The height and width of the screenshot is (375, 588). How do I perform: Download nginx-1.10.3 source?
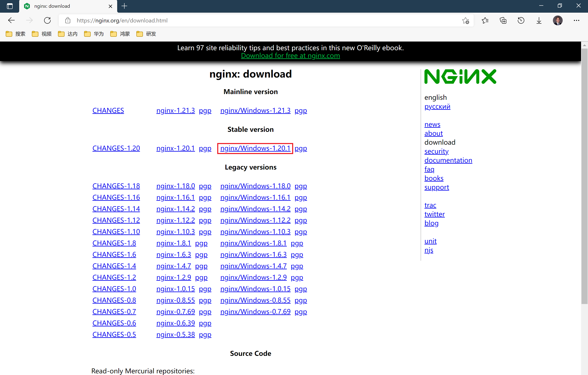(x=176, y=232)
